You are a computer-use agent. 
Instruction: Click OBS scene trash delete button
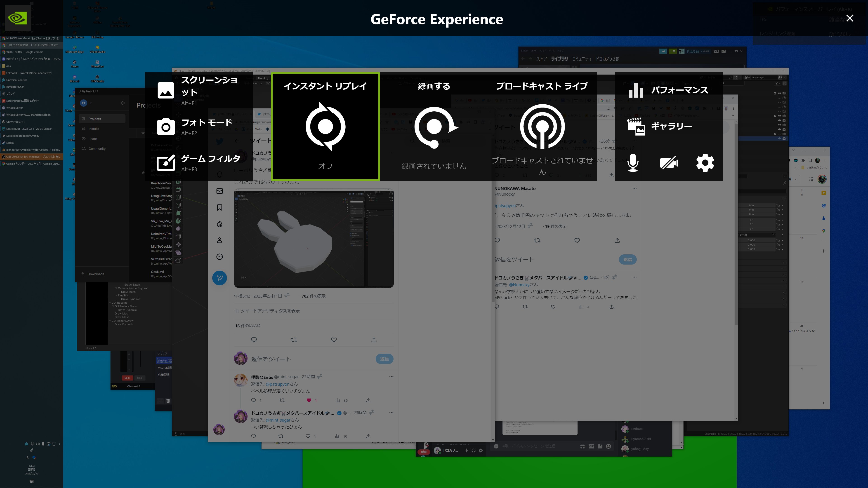click(x=168, y=401)
